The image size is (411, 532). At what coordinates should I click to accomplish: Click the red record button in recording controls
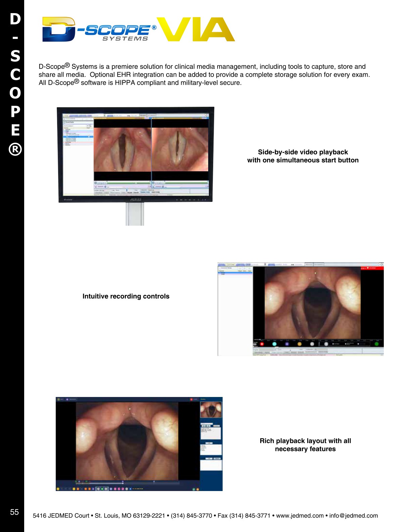(x=262, y=344)
